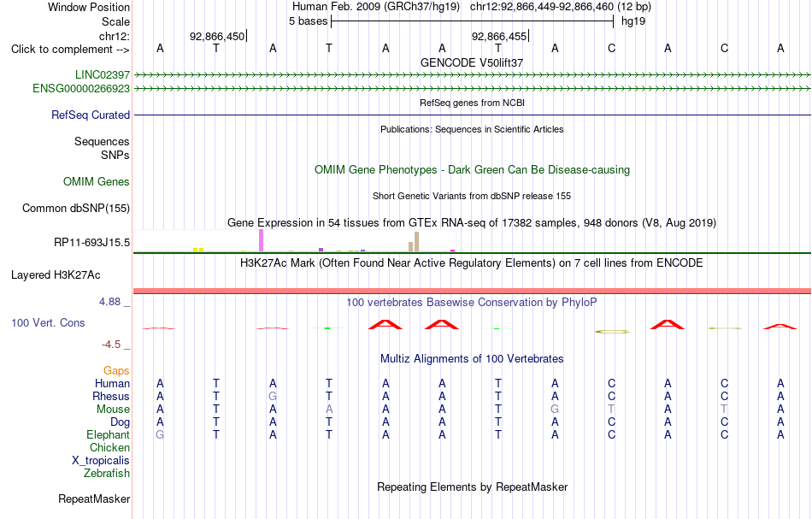Click the red H3K27Ac signal band
The image size is (812, 519).
pyautogui.click(x=472, y=291)
